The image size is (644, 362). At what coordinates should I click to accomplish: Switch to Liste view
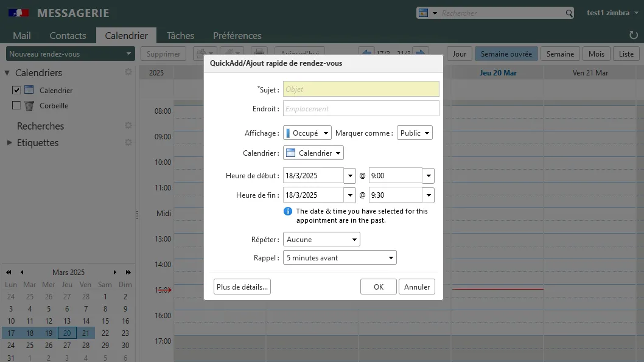626,54
